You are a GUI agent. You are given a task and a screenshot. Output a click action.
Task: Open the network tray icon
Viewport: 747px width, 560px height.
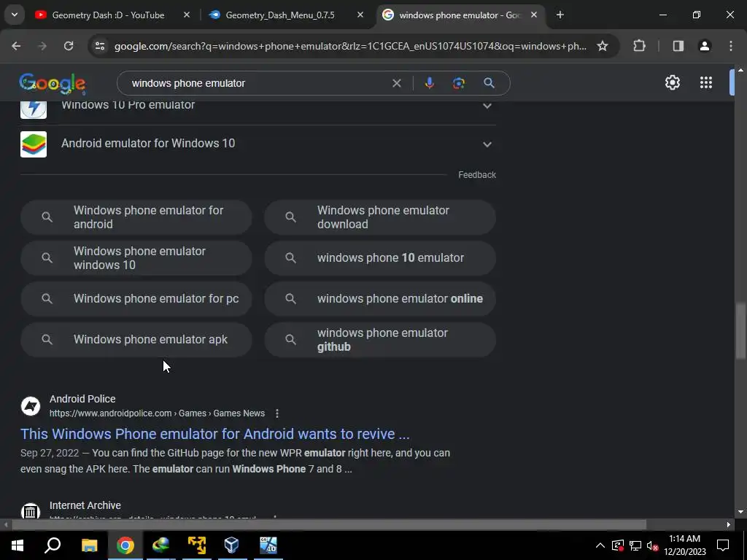(635, 545)
